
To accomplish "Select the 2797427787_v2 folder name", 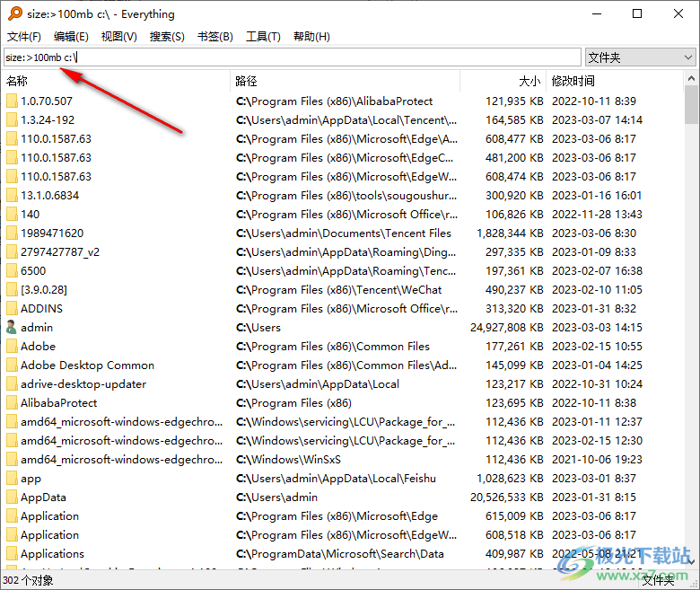I will 60,252.
